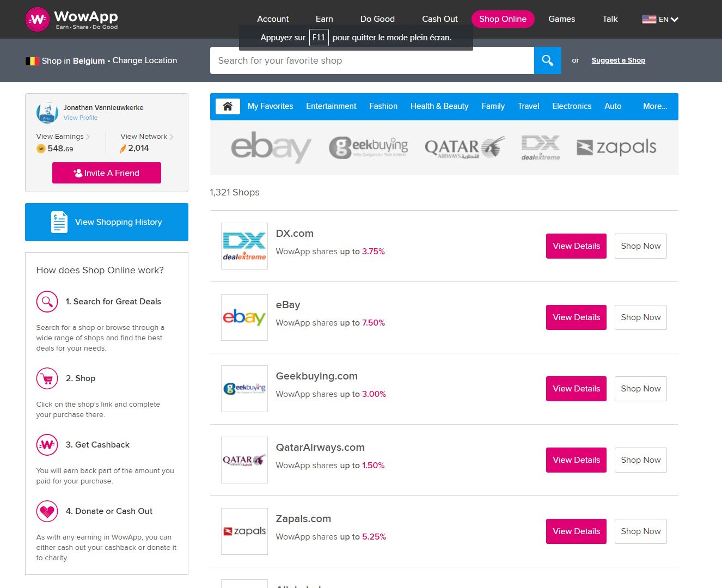Image resolution: width=722 pixels, height=588 pixels.
Task: Switch to the Travel category tab
Action: coord(528,106)
